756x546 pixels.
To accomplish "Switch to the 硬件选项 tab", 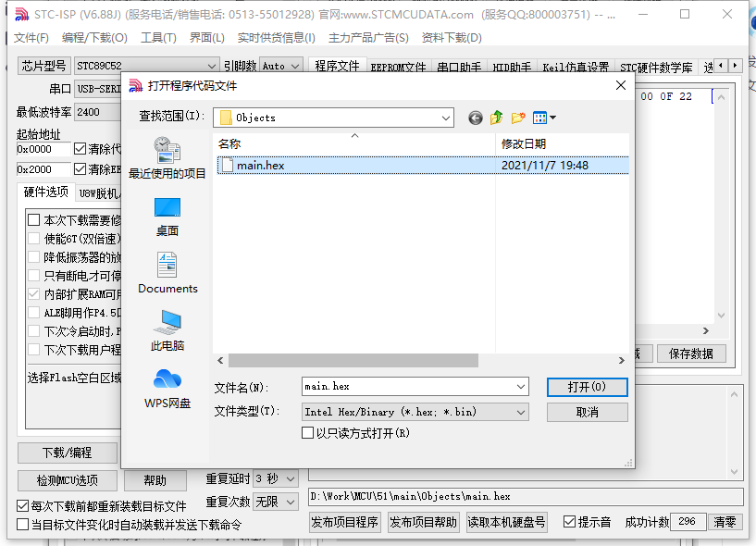I will [45, 192].
